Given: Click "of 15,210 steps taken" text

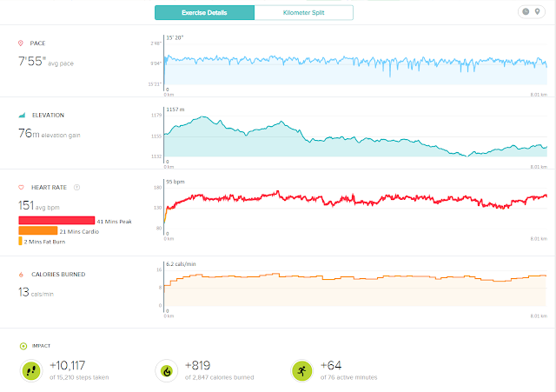Looking at the screenshot, I should point(79,377).
